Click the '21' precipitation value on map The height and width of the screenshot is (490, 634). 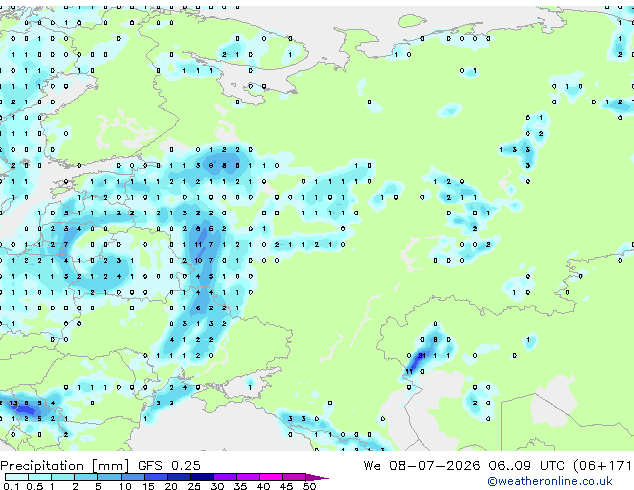(x=422, y=355)
